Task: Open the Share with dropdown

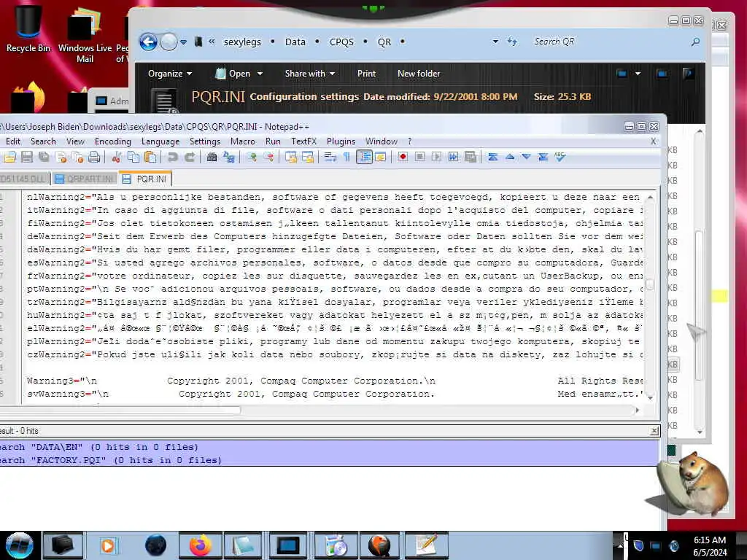Action: click(x=309, y=74)
